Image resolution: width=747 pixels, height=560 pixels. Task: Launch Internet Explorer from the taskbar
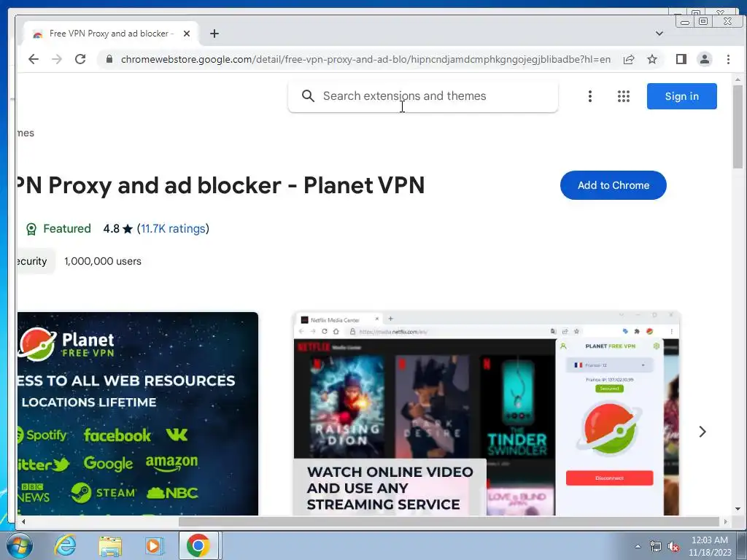coord(65,545)
